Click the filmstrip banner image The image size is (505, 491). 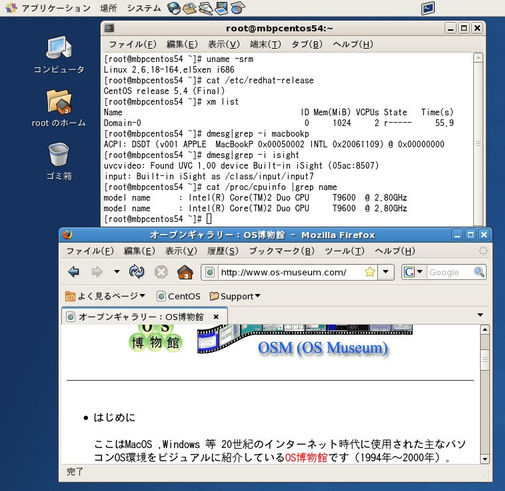tap(305, 339)
